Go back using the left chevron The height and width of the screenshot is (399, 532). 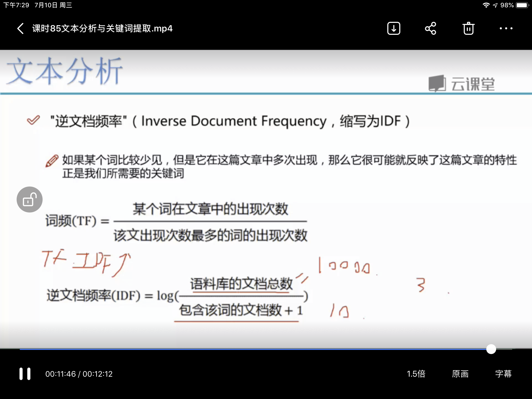(21, 28)
